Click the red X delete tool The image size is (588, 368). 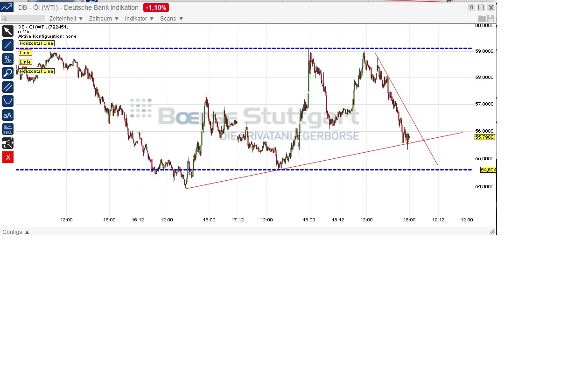coord(7,157)
